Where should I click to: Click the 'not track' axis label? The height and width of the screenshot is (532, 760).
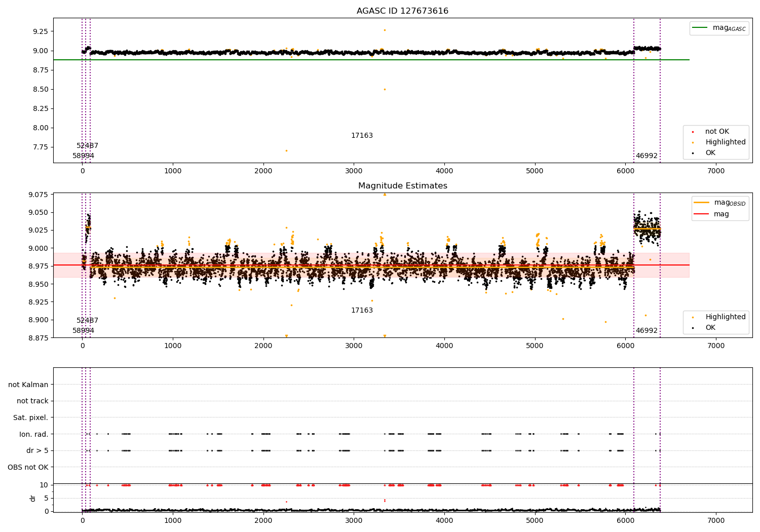click(32, 401)
